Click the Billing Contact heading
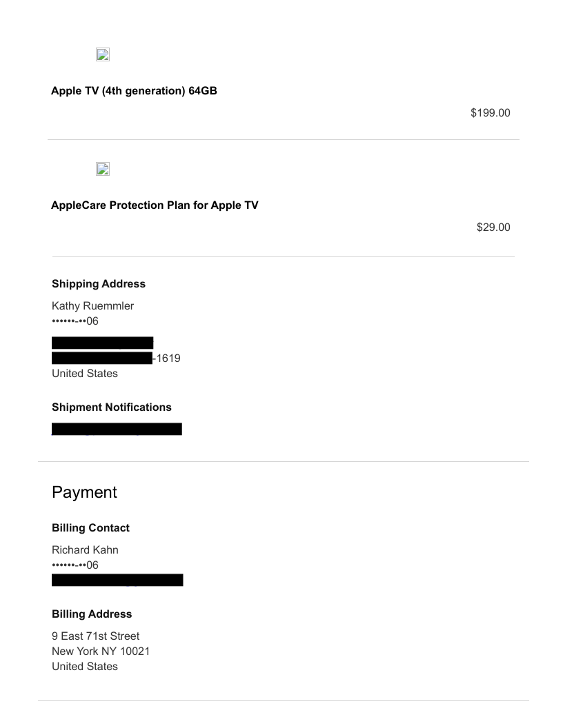The image size is (563, 728). click(x=90, y=528)
